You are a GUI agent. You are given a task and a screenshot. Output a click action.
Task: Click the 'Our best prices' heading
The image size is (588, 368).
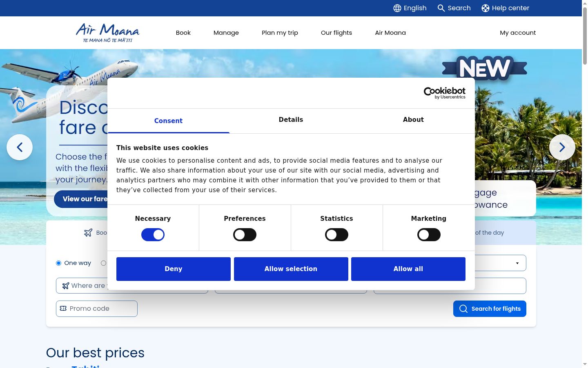(x=95, y=353)
